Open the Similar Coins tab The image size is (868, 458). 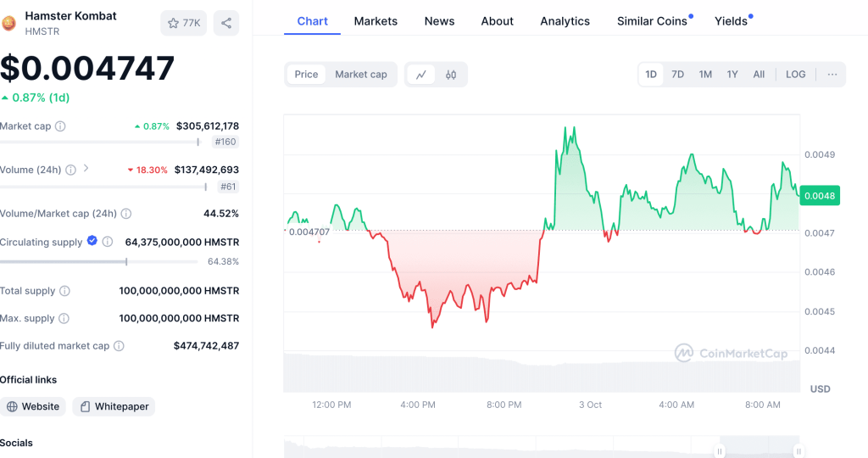[652, 21]
